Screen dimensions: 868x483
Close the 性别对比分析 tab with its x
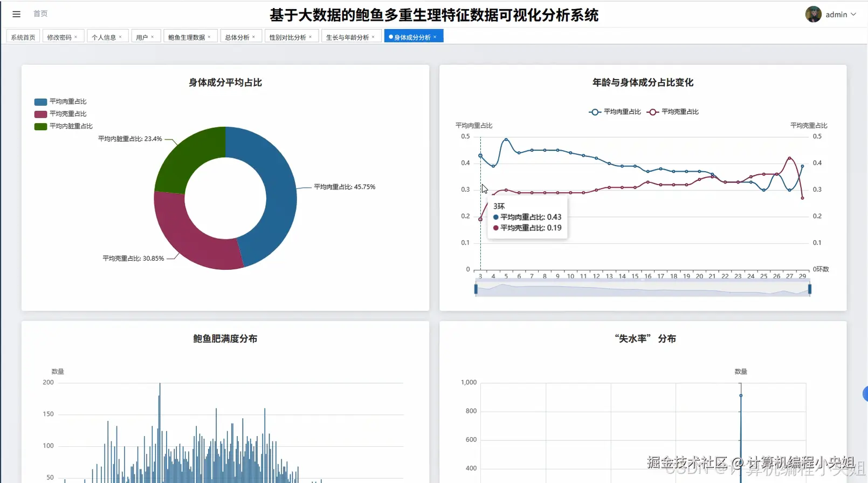coord(311,37)
